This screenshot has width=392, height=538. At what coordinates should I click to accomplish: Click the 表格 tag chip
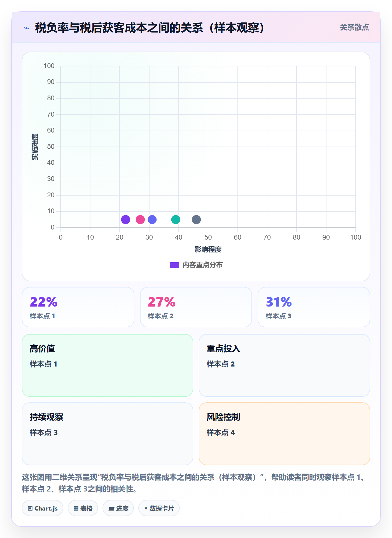pyautogui.click(x=83, y=508)
